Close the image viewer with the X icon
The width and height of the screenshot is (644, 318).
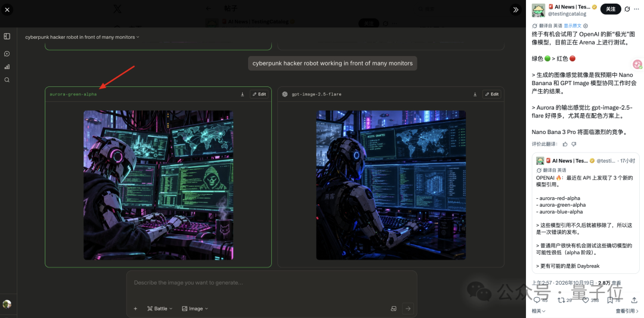pyautogui.click(x=7, y=9)
